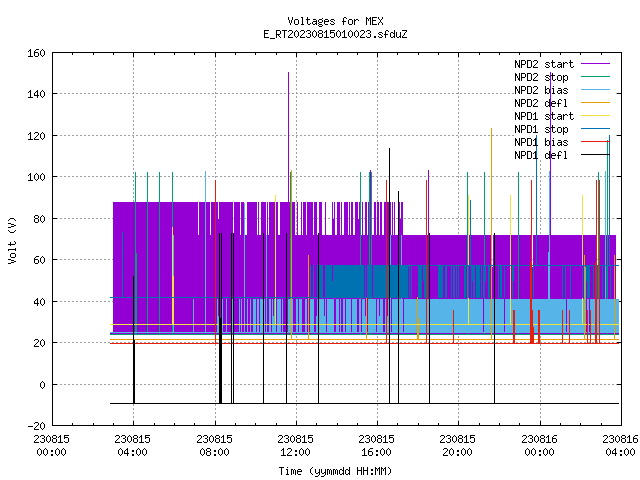
Task: Click the y-axis tick label 80
Action: coord(39,219)
